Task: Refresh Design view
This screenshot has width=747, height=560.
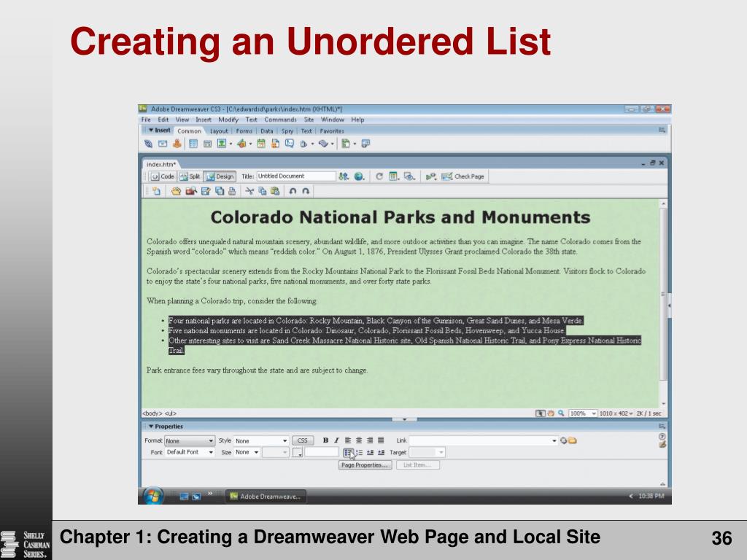Action: pyautogui.click(x=379, y=176)
